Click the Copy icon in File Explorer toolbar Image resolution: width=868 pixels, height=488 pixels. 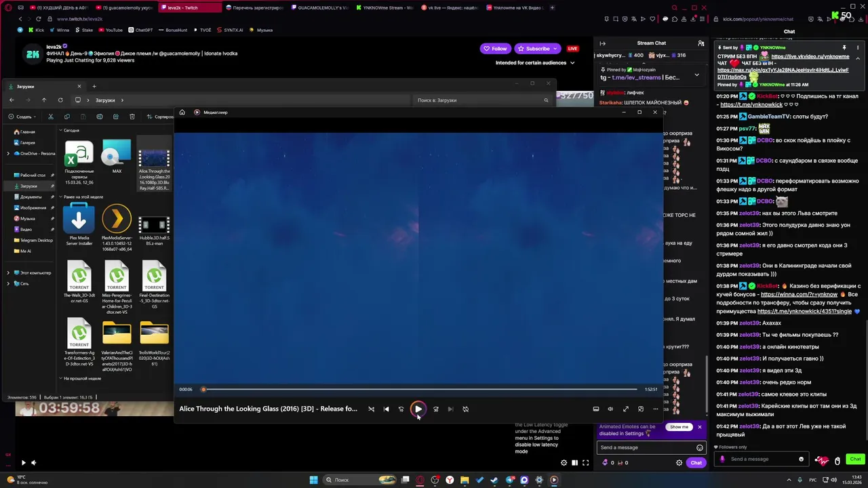pos(66,117)
